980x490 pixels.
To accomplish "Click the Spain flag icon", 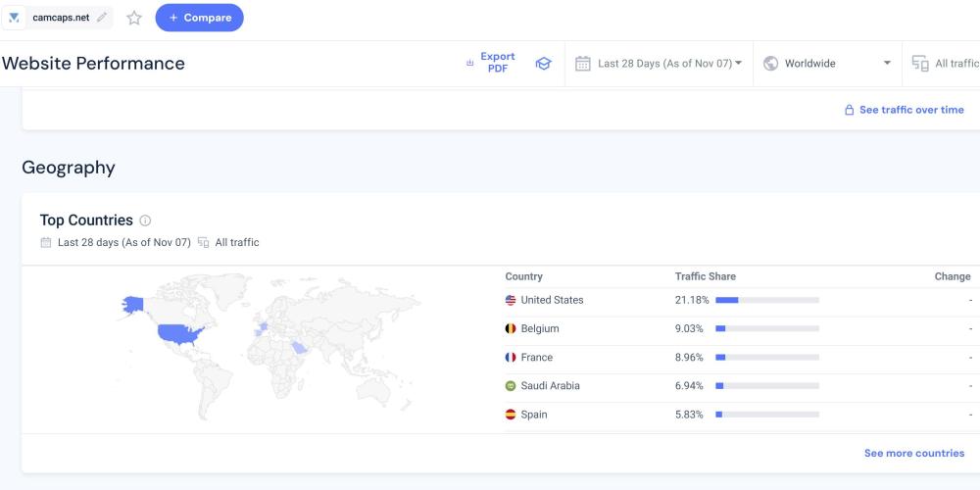I will coord(511,415).
